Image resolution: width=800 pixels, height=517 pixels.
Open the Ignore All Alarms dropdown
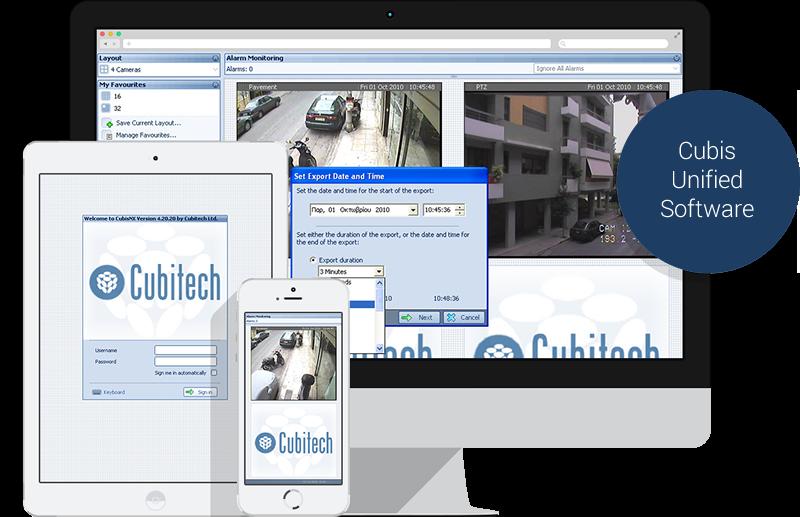pyautogui.click(x=675, y=68)
